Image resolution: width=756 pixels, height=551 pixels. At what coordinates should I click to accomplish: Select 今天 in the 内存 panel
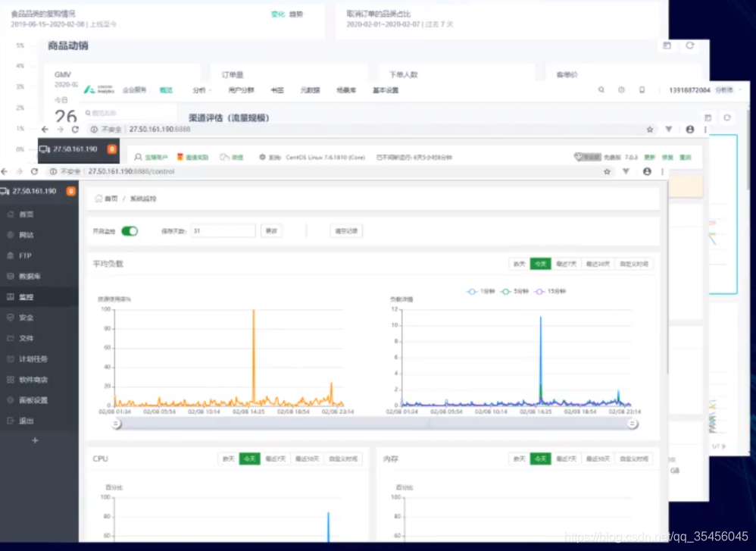pos(540,459)
